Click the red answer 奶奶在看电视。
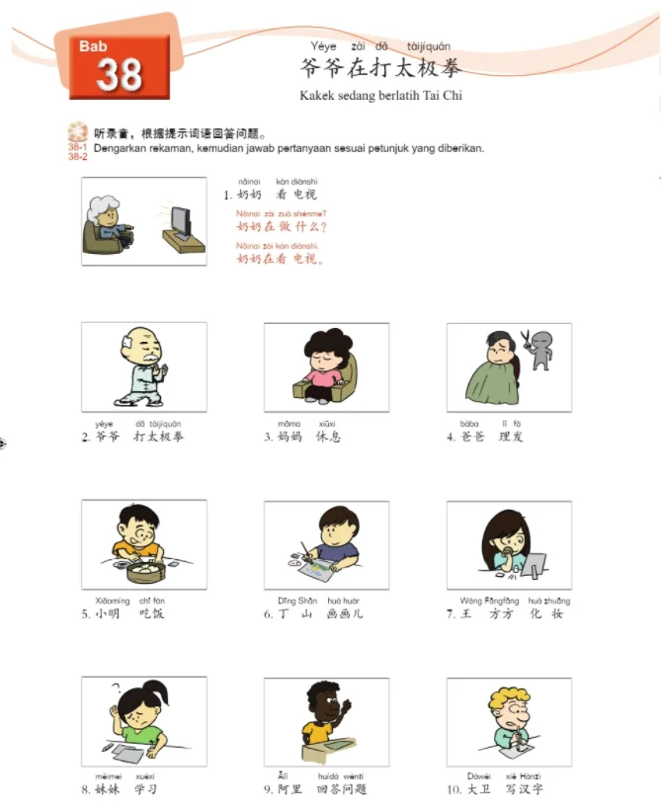The image size is (661, 812). click(281, 259)
